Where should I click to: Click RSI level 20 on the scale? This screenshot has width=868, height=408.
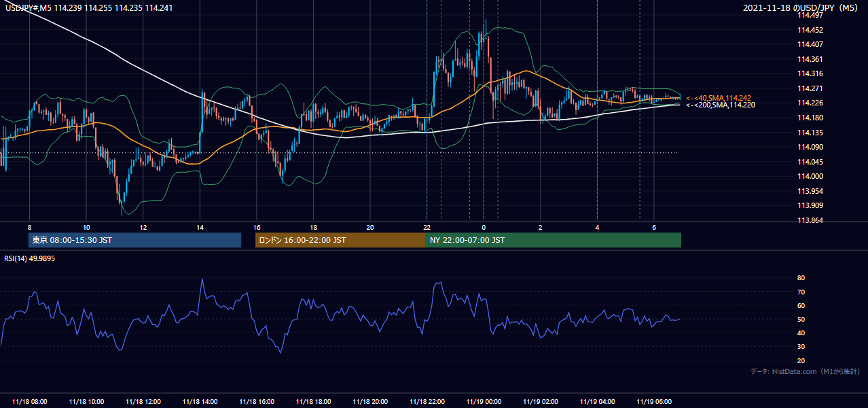point(801,360)
